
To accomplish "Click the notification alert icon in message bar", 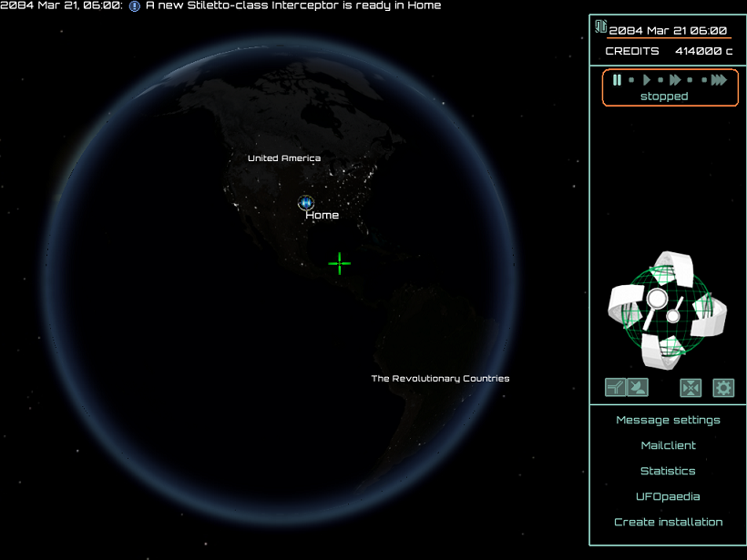I will [x=135, y=6].
